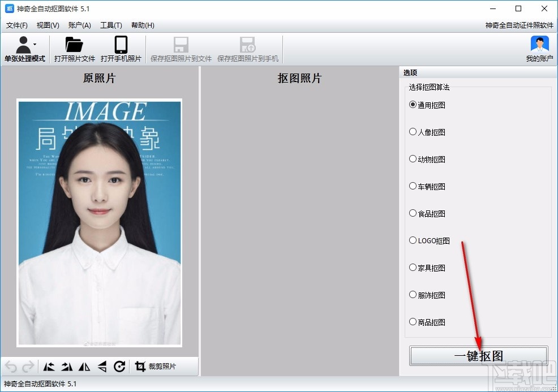Select 服饰抠图 radio option

(427, 295)
